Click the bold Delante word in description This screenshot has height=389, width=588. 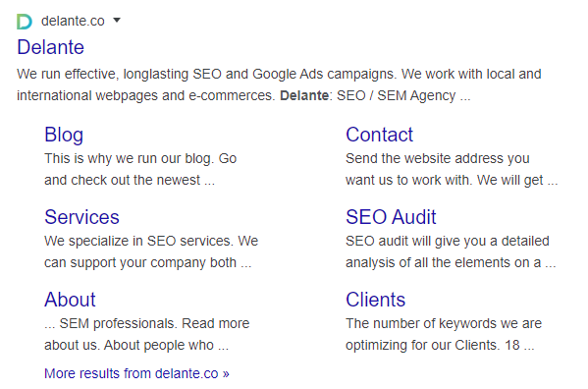click(x=304, y=95)
